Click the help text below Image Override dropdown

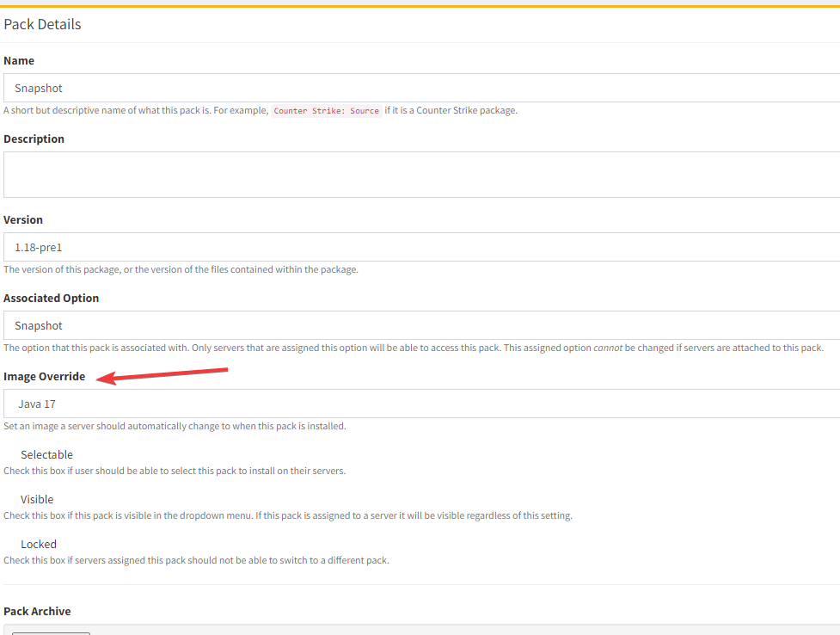(175, 426)
